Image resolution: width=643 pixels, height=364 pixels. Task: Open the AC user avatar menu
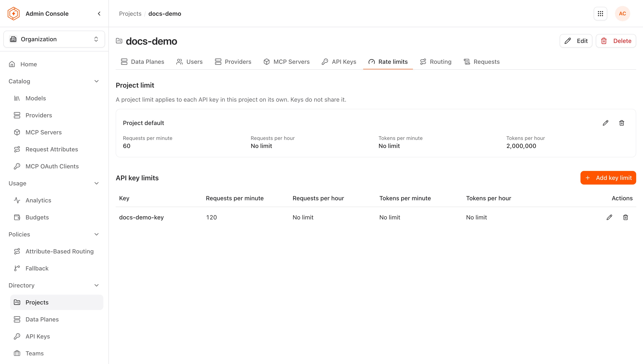tap(622, 13)
